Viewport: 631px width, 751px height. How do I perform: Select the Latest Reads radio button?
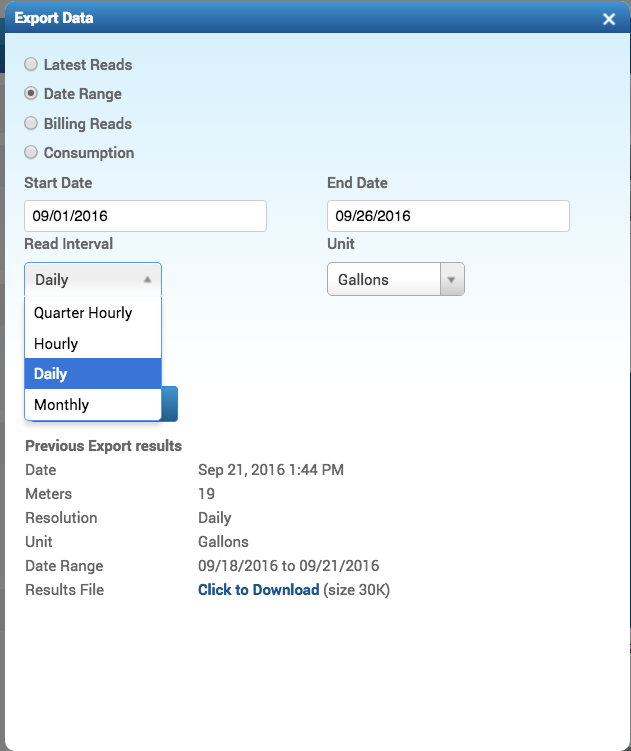pyautogui.click(x=32, y=65)
